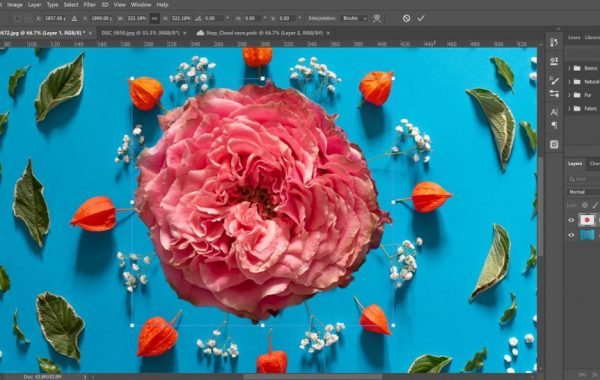Toggle the reference point checkbox
Viewport: 600px width, 380px height.
[x=17, y=18]
